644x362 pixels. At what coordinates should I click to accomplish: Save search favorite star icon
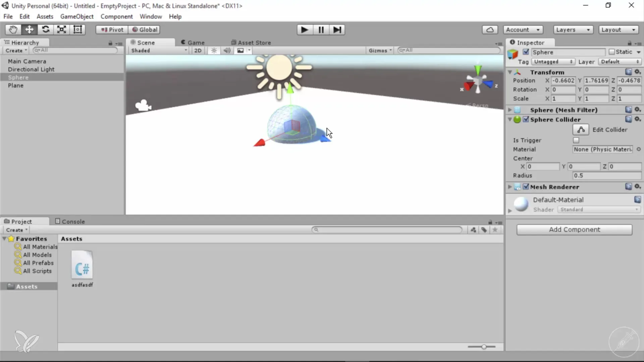pyautogui.click(x=495, y=230)
